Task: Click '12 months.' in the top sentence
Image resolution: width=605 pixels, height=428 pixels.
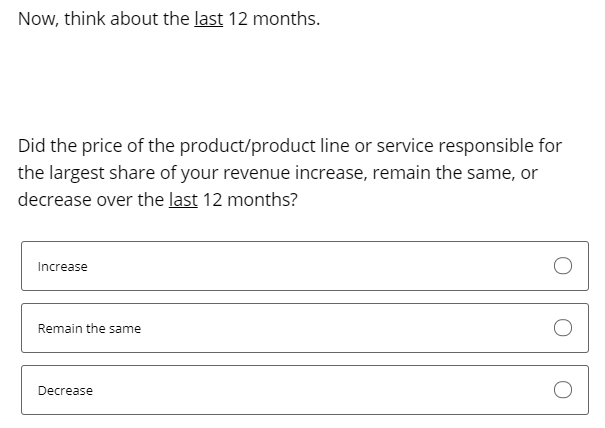Action: pyautogui.click(x=274, y=19)
